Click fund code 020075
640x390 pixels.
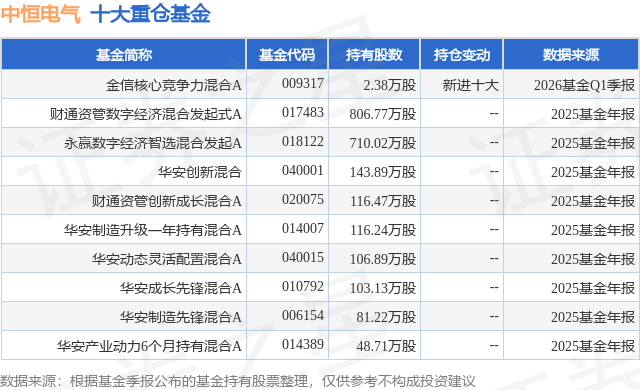point(303,199)
